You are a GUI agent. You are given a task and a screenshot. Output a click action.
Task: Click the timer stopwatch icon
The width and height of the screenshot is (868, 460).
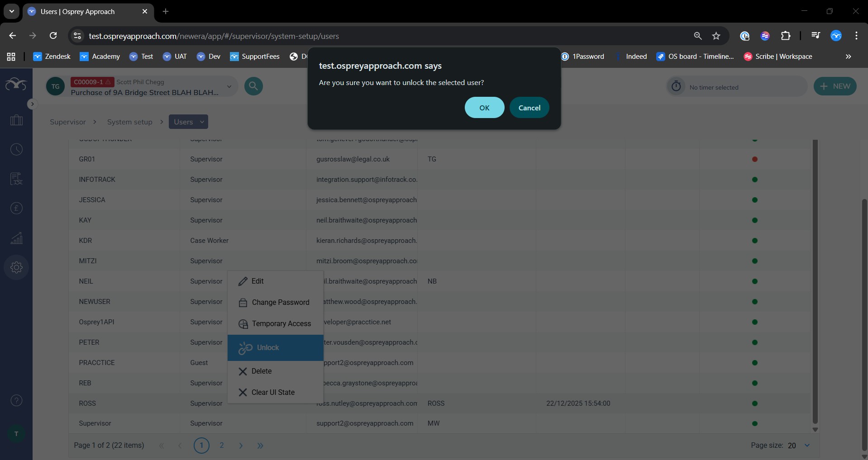[x=676, y=86]
